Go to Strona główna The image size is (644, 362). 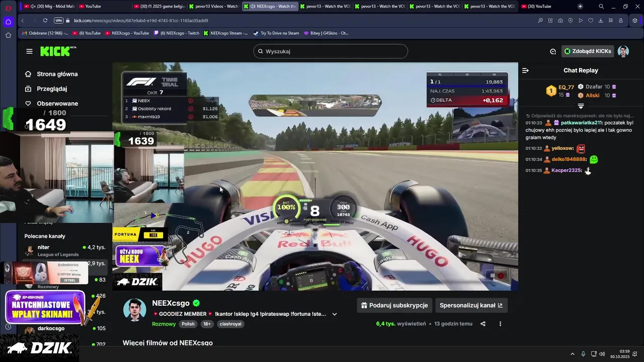51,74
